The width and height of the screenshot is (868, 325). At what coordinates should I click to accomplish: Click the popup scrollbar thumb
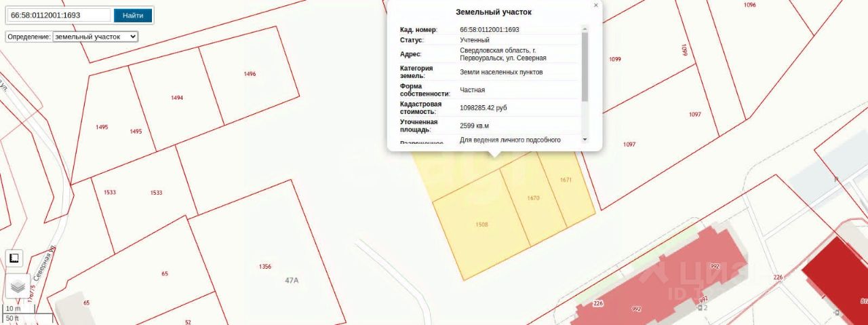coord(585,66)
